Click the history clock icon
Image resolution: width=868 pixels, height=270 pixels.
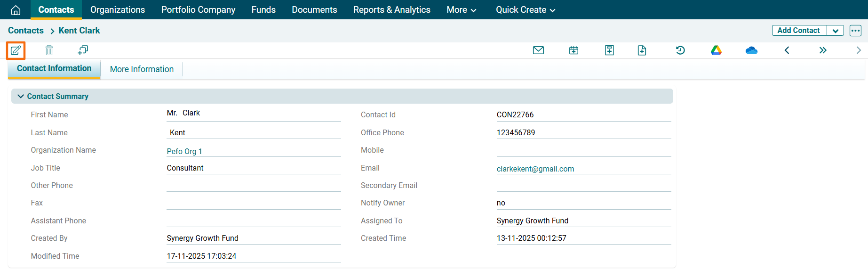[x=680, y=50]
